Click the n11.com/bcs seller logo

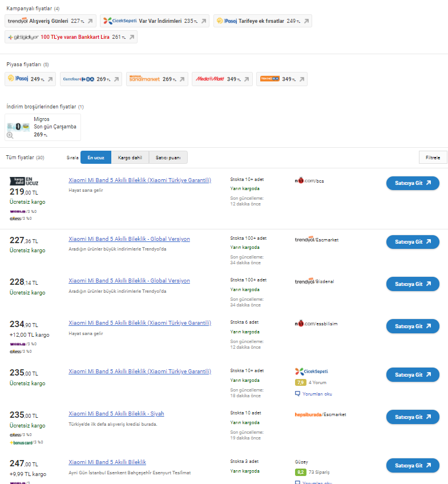[x=309, y=180]
